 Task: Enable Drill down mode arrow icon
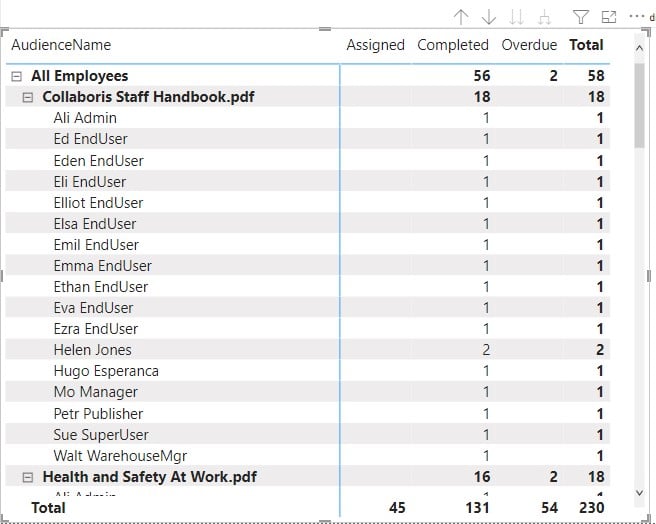[489, 17]
